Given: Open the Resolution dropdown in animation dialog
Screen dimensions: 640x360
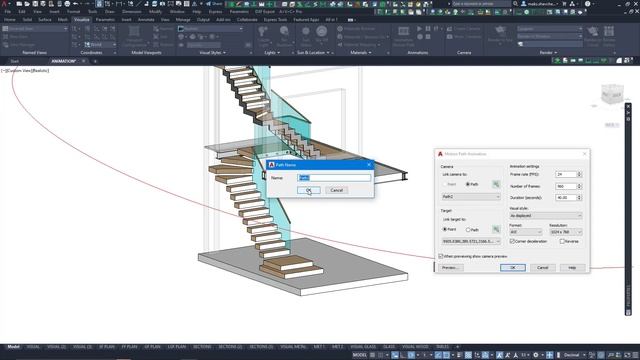Looking at the screenshot, I should (566, 232).
